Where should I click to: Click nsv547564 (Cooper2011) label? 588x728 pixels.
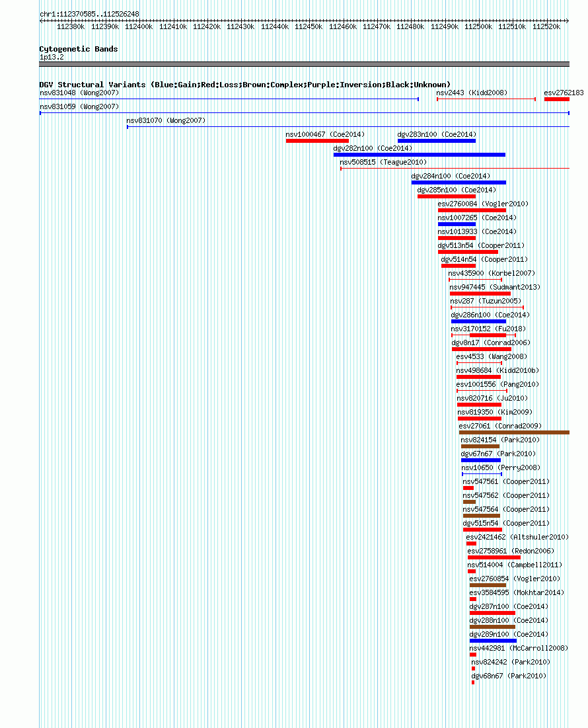tap(506, 509)
